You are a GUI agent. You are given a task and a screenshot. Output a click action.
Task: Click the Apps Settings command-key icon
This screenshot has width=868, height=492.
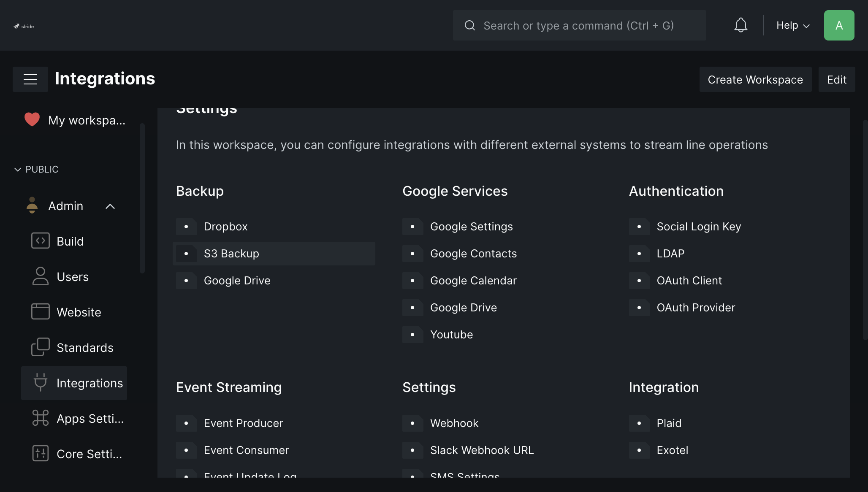tap(41, 418)
